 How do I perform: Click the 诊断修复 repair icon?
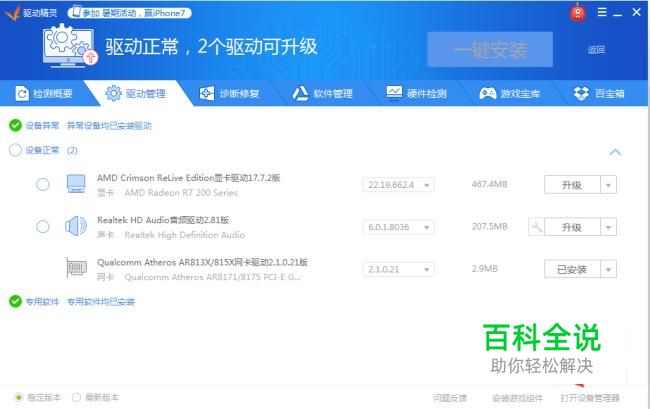point(206,93)
